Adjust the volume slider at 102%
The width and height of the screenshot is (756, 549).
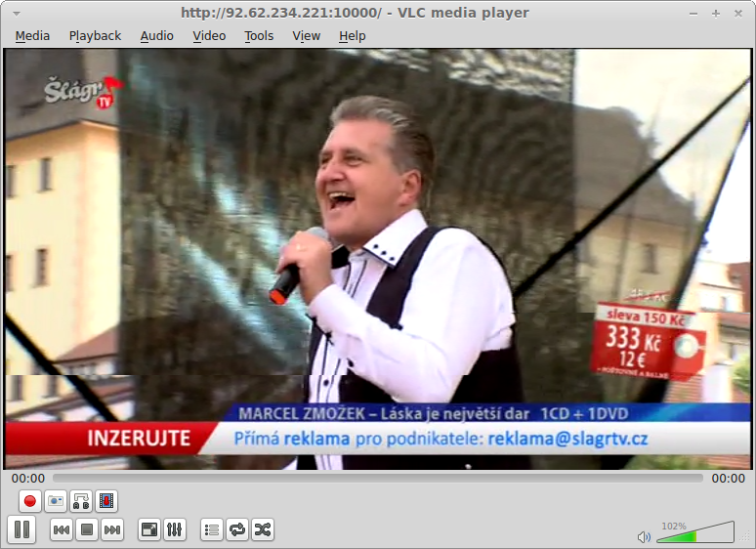pyautogui.click(x=694, y=533)
